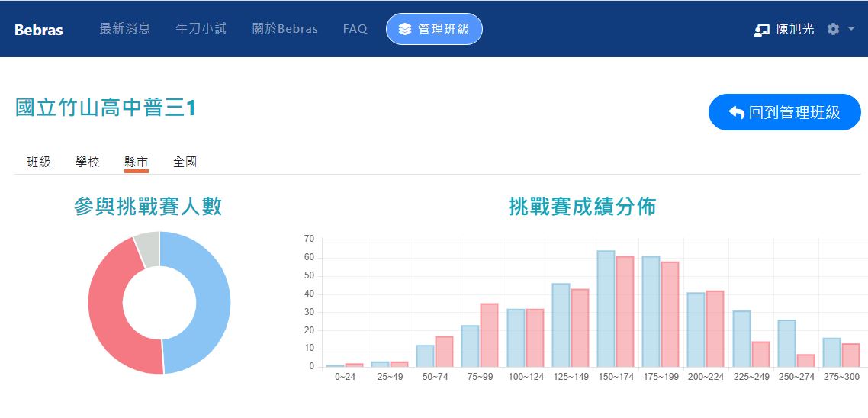Click the user name 陳旭光

click(x=795, y=29)
